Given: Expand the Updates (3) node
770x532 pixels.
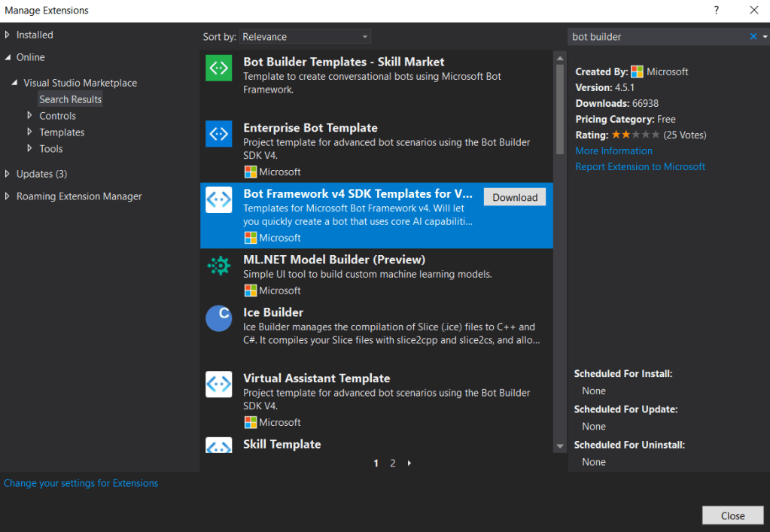Looking at the screenshot, I should tap(8, 174).
